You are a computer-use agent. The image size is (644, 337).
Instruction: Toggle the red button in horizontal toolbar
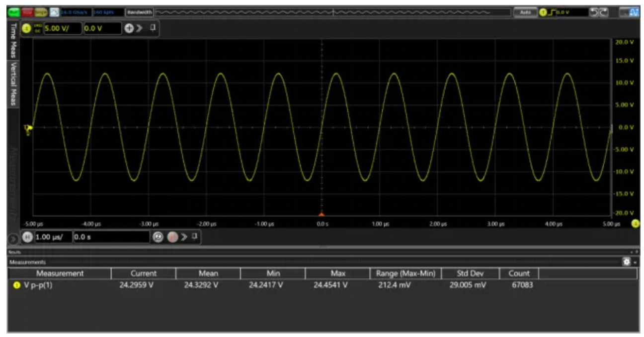coord(173,238)
